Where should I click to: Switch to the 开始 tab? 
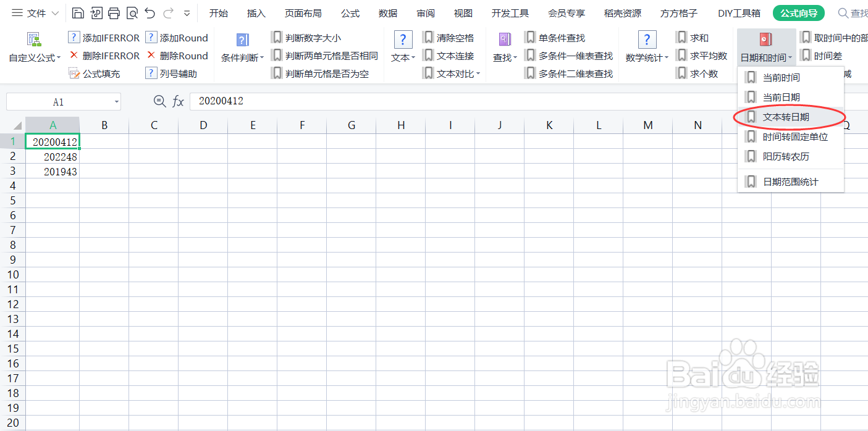219,13
